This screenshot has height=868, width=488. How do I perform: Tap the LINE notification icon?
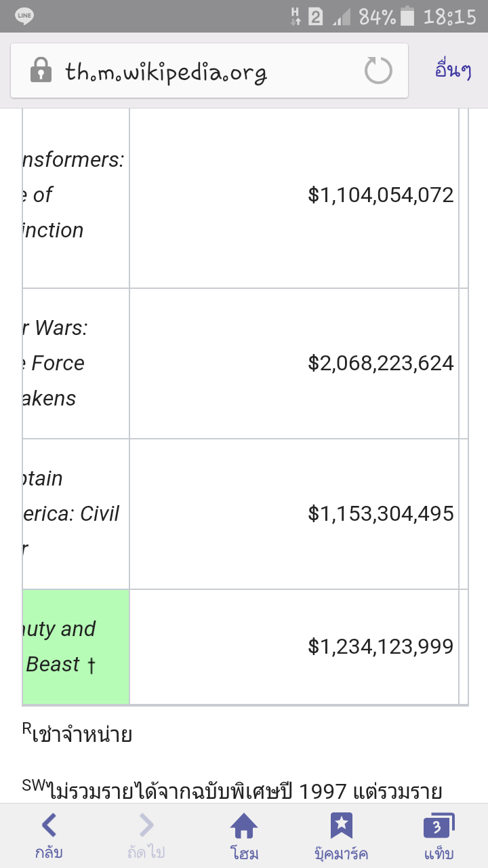[24, 16]
